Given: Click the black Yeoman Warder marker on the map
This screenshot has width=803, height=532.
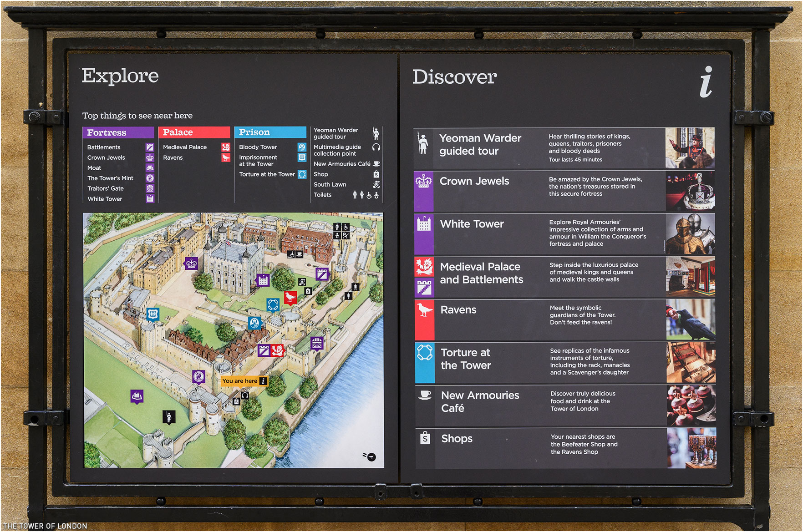Looking at the screenshot, I should coord(169,417).
